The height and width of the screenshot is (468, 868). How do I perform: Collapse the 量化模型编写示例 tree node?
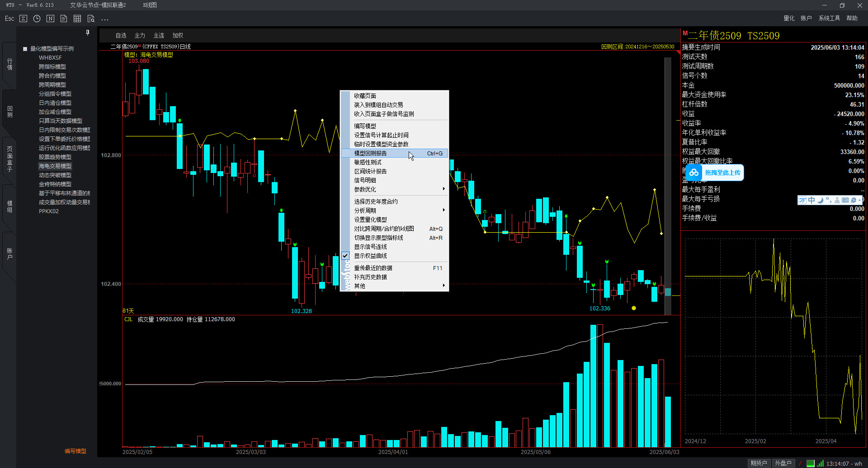click(25, 49)
